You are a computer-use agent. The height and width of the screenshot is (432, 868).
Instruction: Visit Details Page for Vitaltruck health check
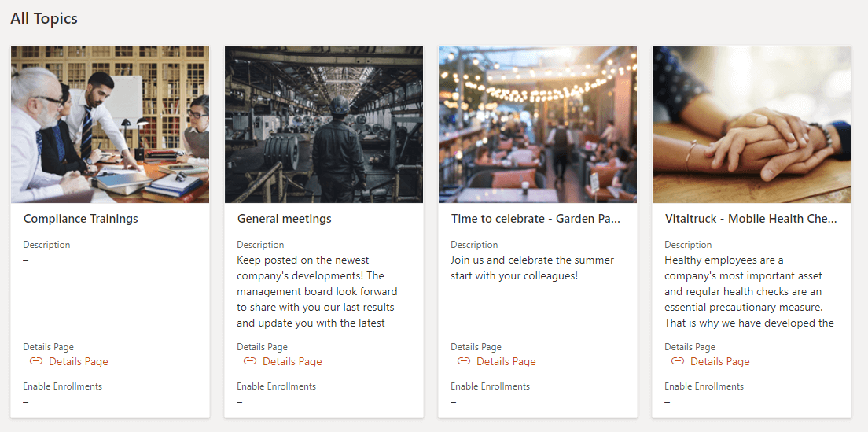720,362
